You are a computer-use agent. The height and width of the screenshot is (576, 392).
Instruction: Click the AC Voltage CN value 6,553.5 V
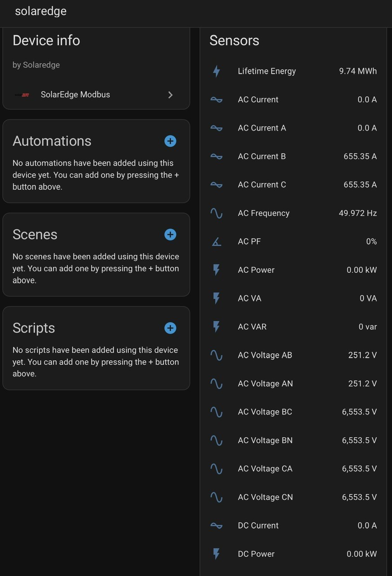359,497
